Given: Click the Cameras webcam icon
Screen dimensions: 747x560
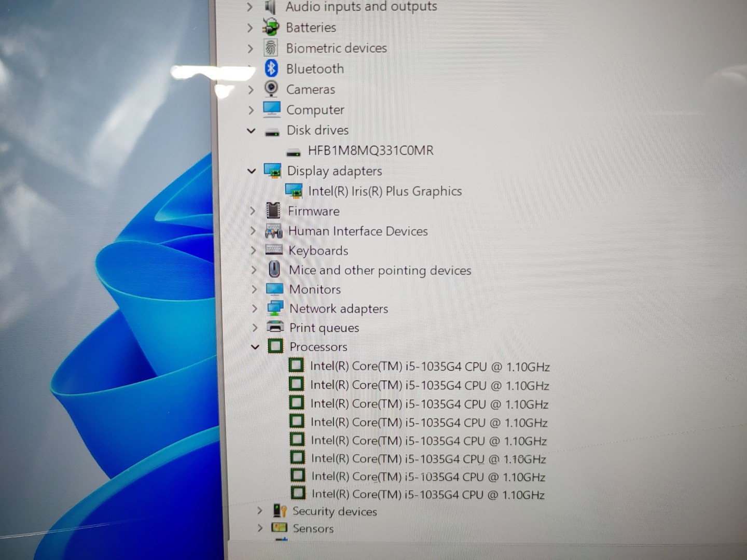Looking at the screenshot, I should click(x=271, y=89).
